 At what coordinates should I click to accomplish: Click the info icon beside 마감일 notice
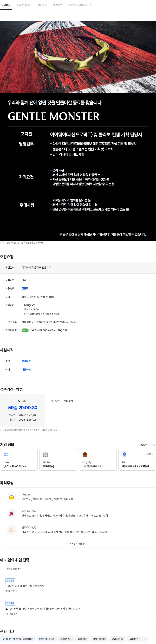coord(2,430)
